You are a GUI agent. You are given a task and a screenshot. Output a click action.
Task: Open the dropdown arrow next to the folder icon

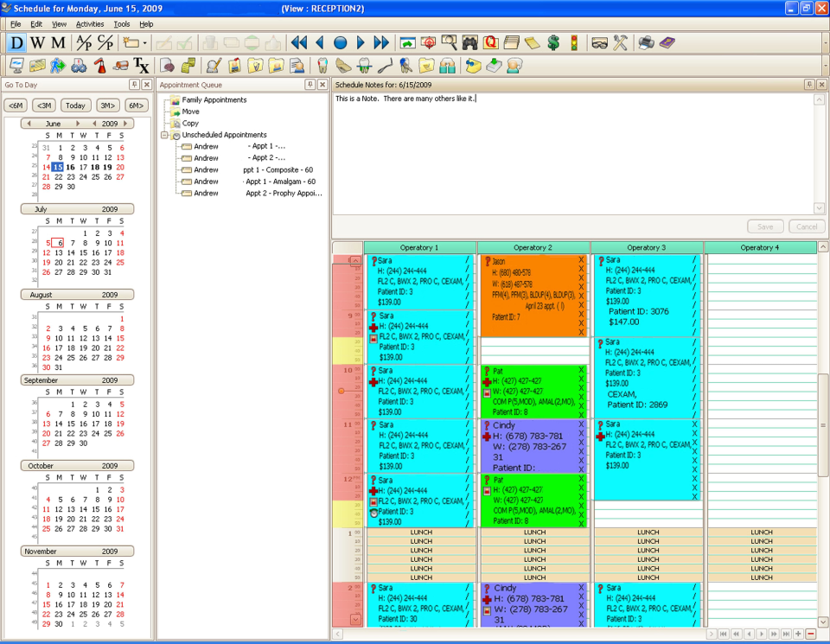pyautogui.click(x=144, y=41)
